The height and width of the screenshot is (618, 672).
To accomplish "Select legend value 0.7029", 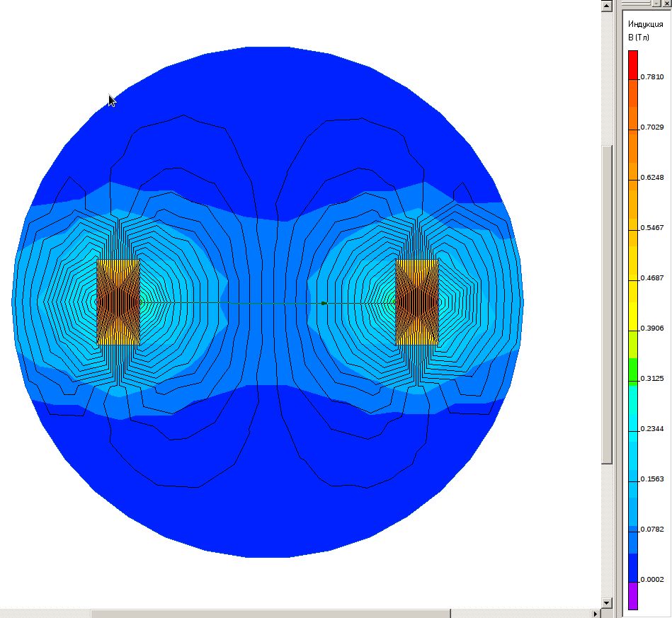I will click(652, 127).
